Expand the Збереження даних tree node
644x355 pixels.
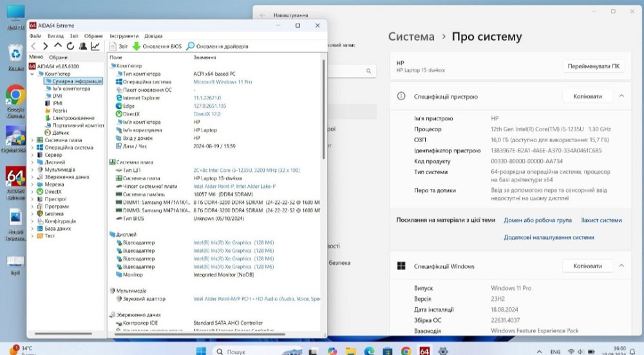pos(32,177)
